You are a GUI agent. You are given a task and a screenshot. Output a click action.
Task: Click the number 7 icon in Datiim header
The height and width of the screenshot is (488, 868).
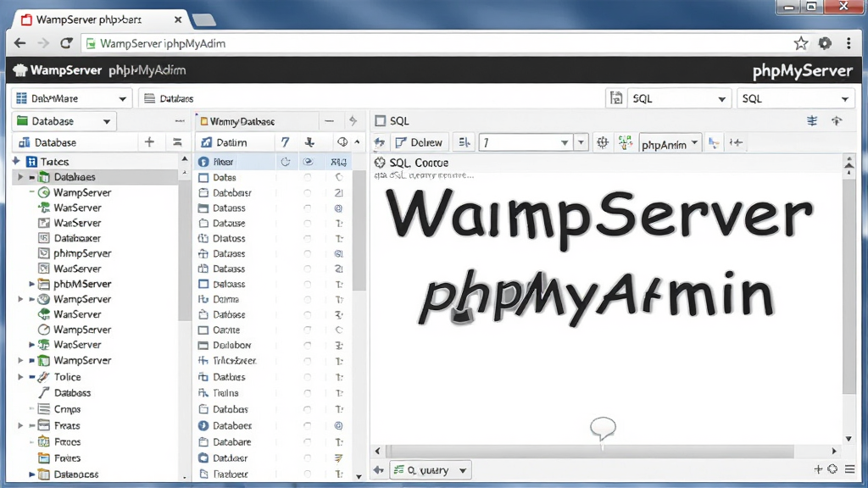[x=285, y=142]
